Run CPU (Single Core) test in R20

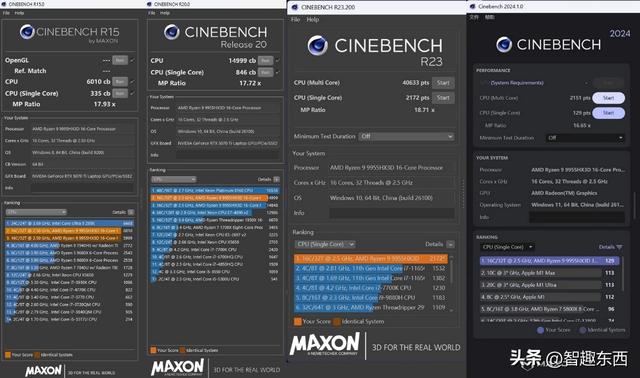click(x=265, y=72)
